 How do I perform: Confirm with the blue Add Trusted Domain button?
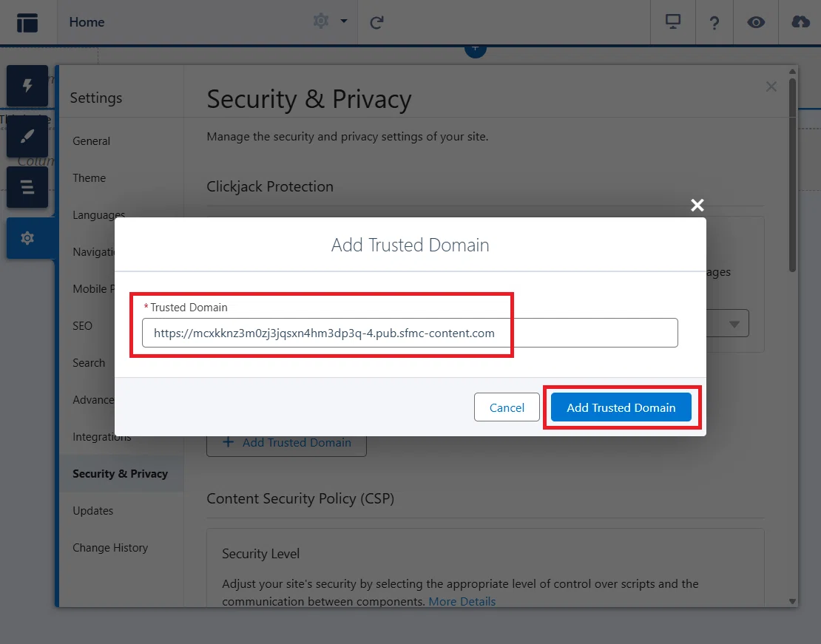pos(621,407)
